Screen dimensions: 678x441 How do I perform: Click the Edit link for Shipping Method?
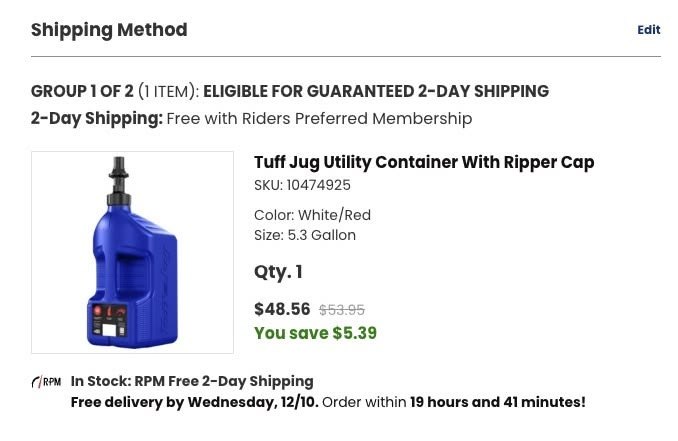648,30
